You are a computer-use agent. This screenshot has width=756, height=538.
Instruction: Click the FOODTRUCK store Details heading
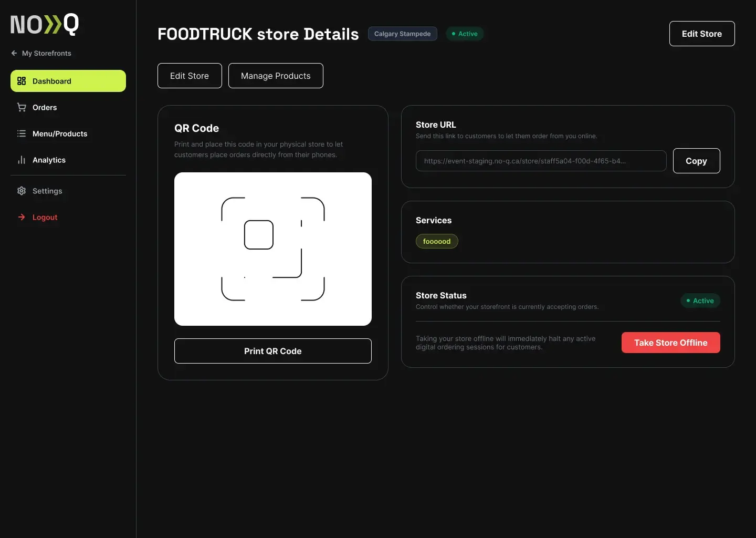[x=258, y=34]
